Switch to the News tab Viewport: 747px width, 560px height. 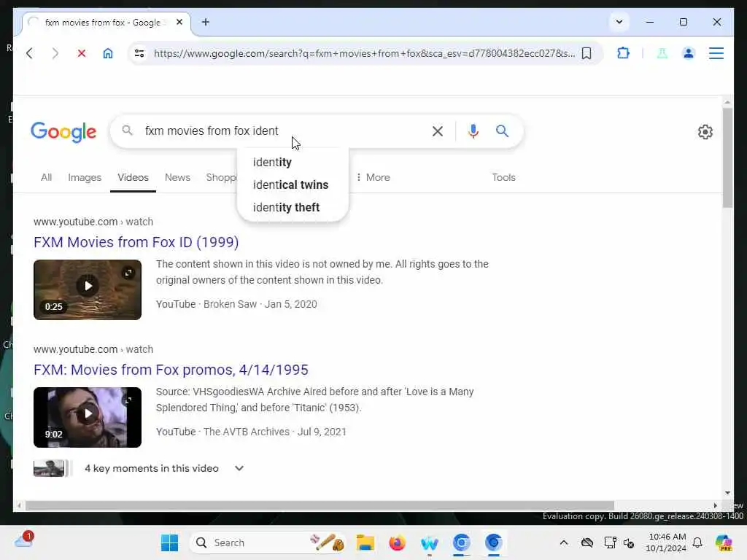click(177, 177)
